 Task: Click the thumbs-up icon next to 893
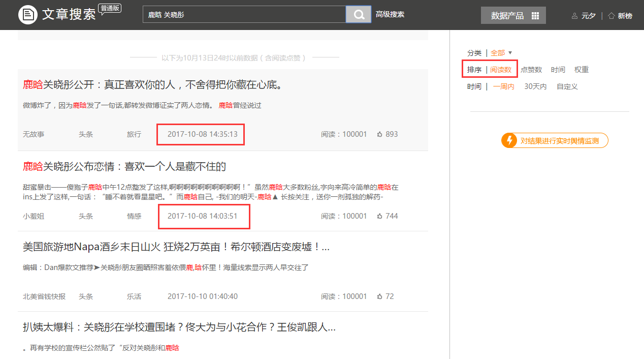[x=379, y=134]
